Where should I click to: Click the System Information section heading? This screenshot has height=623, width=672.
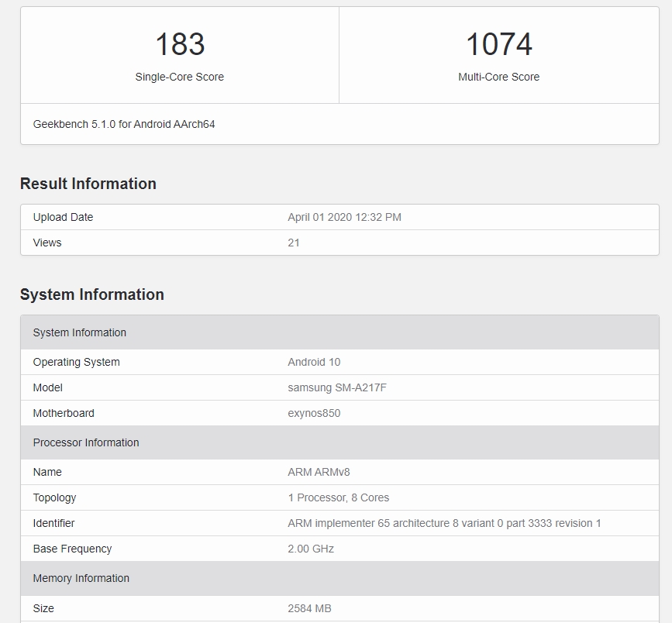tap(92, 294)
